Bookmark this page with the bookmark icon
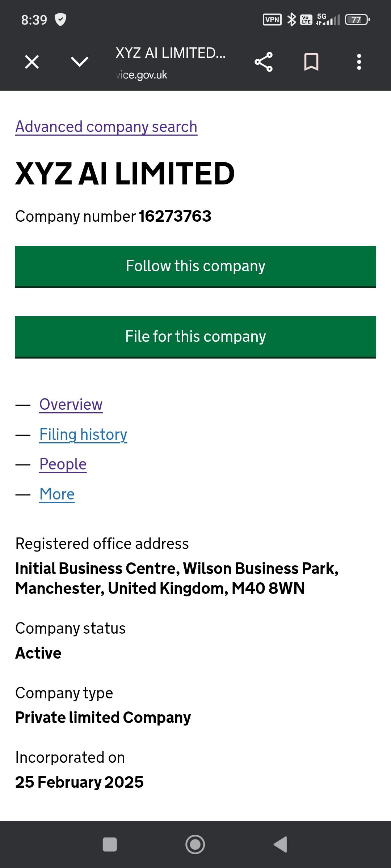 (311, 62)
